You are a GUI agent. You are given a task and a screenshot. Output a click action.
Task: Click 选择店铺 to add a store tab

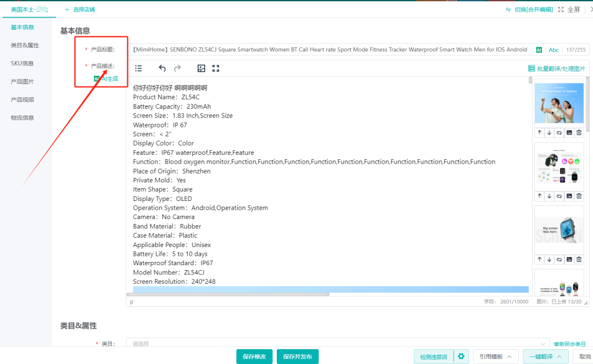(x=80, y=9)
